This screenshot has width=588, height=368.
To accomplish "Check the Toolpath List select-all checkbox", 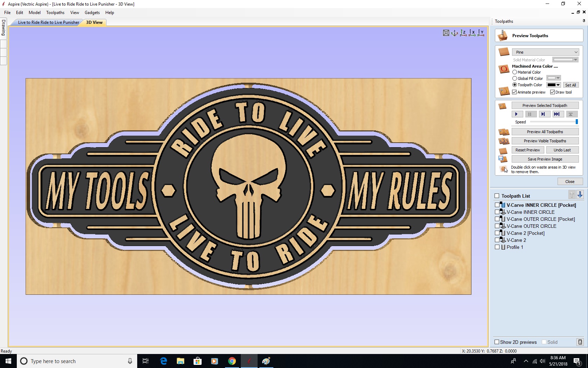I will (x=497, y=196).
